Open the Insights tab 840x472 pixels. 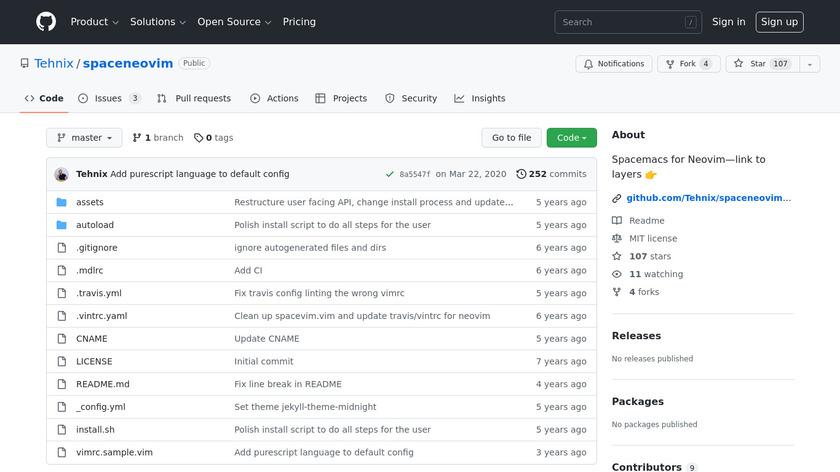480,98
